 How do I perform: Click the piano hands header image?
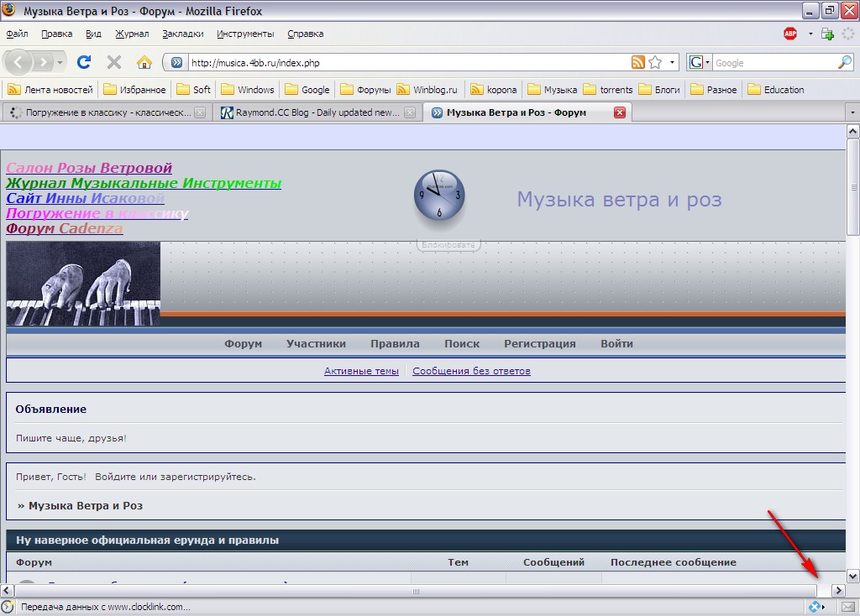pyautogui.click(x=83, y=284)
